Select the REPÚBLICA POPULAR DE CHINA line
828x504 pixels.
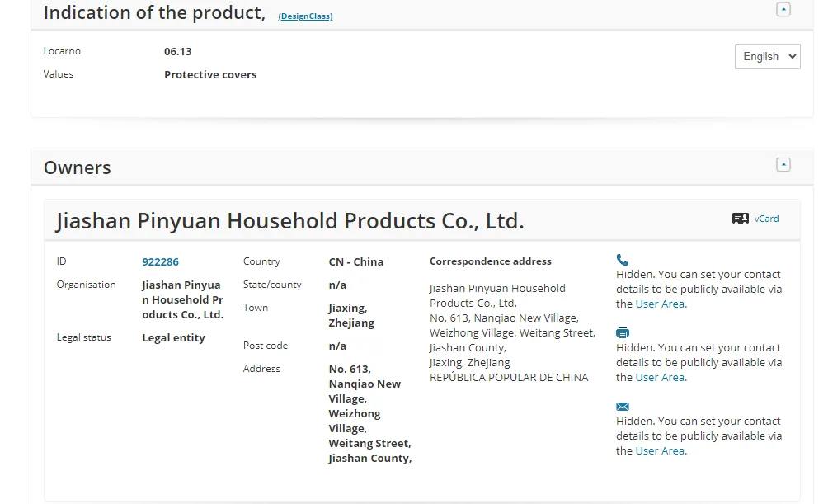(x=509, y=378)
